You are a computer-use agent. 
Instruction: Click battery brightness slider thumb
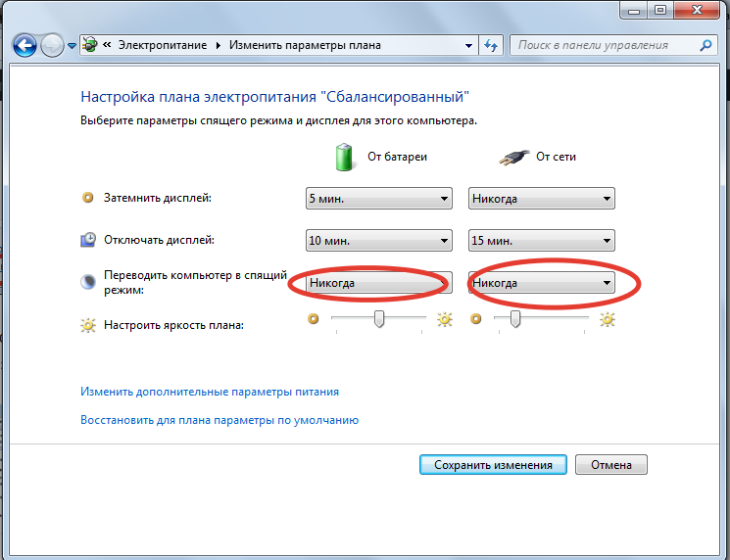tap(379, 319)
